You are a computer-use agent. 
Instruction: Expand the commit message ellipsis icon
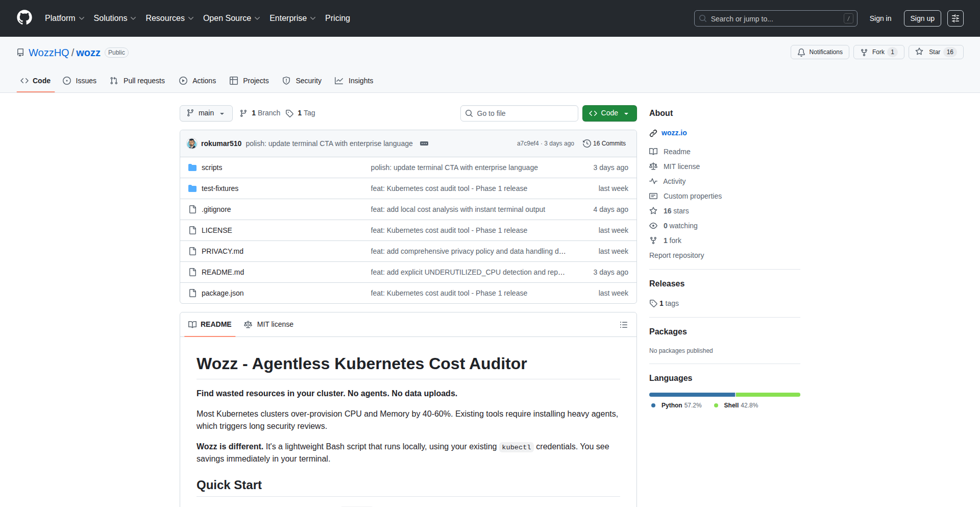[424, 143]
